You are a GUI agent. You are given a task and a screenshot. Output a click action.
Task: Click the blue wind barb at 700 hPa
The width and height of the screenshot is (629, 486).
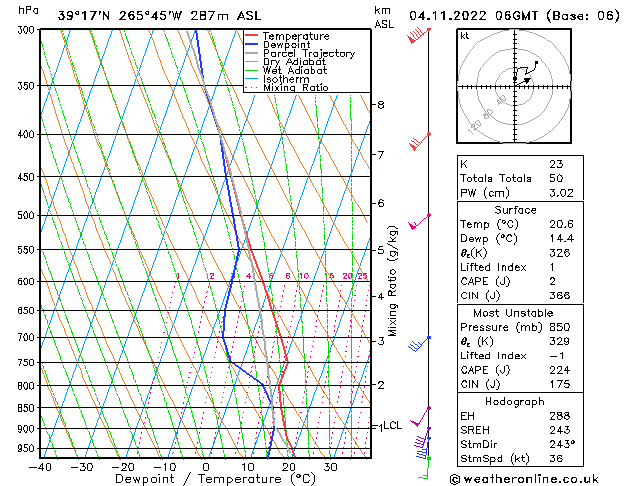point(419,344)
